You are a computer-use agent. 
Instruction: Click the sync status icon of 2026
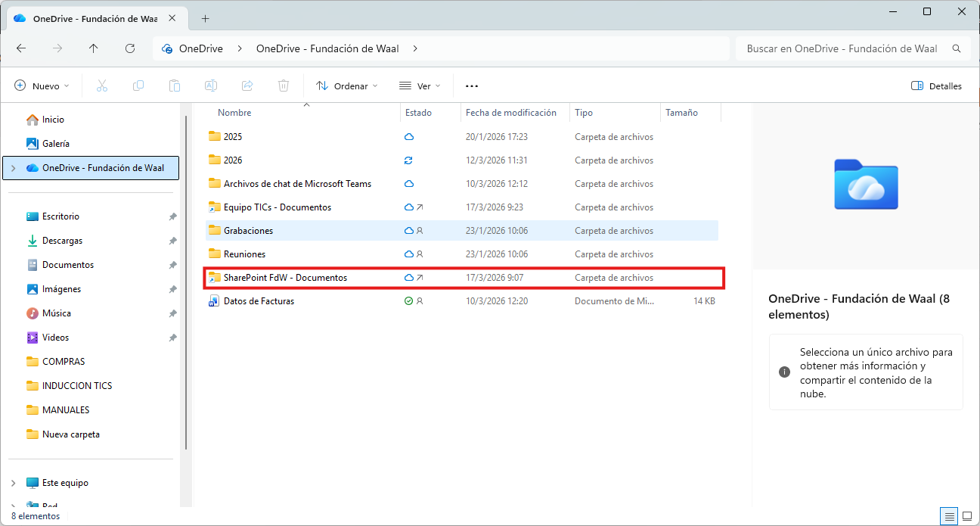point(409,160)
